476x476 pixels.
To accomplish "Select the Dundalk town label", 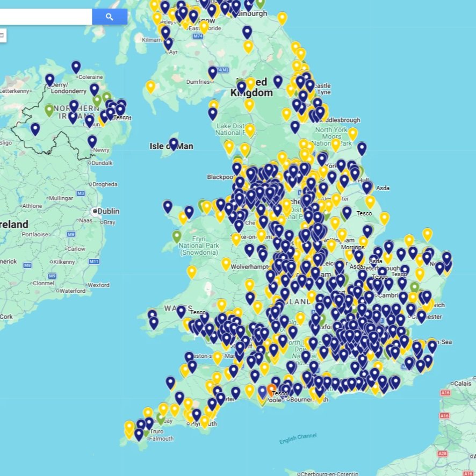I will 102,163.
